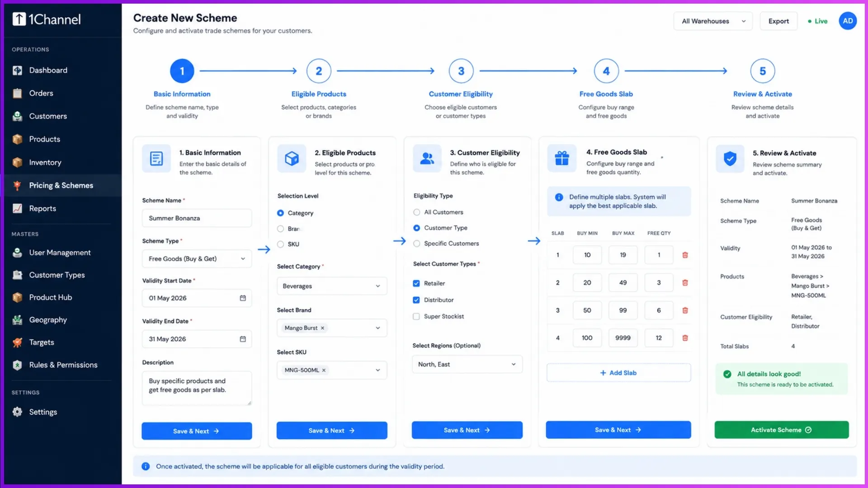
Task: Open the AD user avatar
Action: [848, 21]
